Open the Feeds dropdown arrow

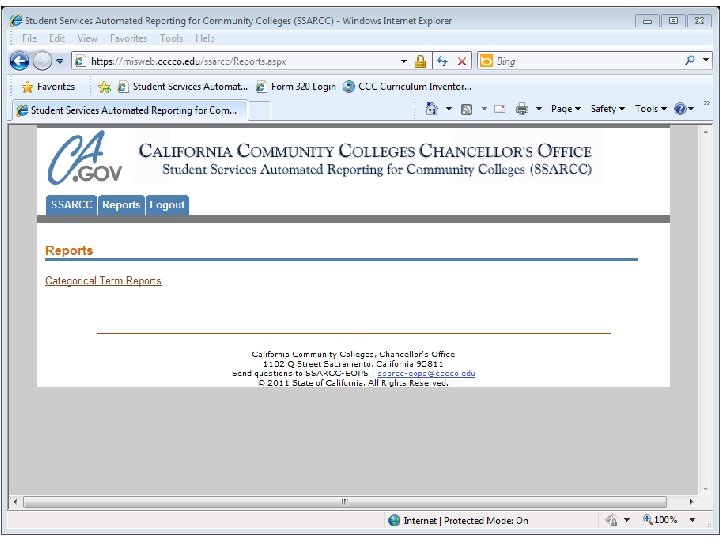[484, 109]
